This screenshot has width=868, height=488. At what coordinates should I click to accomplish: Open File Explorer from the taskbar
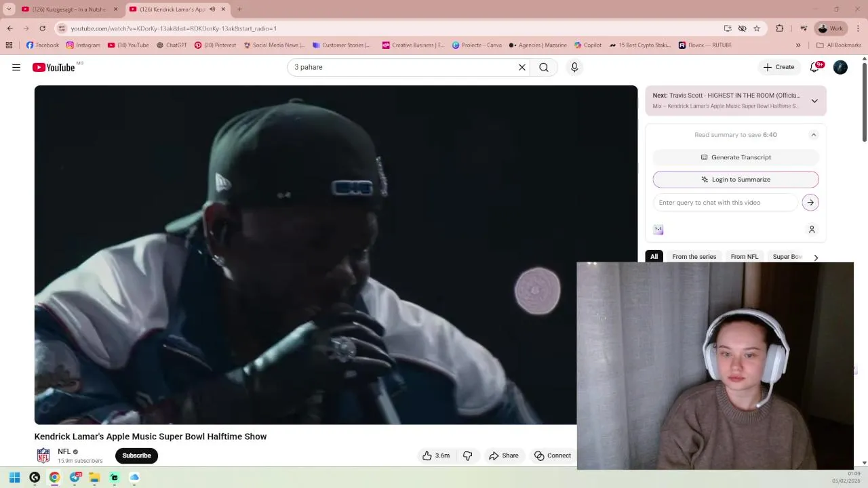coord(94,477)
